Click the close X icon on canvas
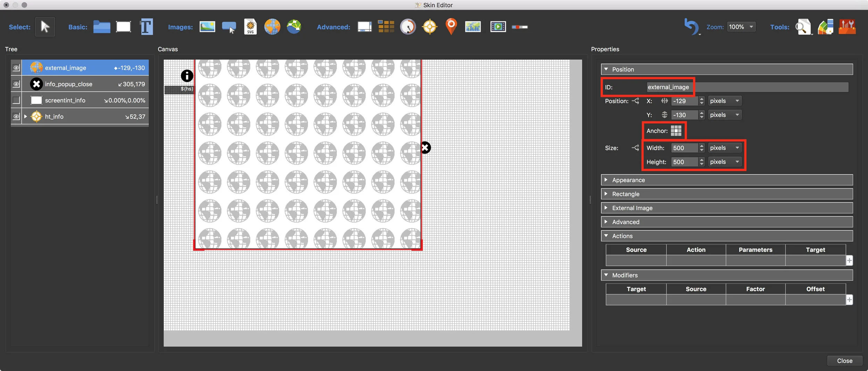The height and width of the screenshot is (371, 868). (x=426, y=148)
